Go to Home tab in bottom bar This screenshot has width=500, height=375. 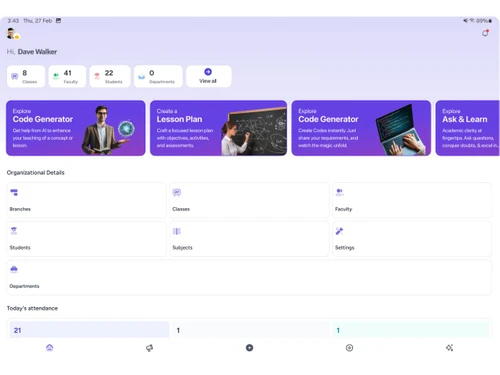[x=50, y=348]
